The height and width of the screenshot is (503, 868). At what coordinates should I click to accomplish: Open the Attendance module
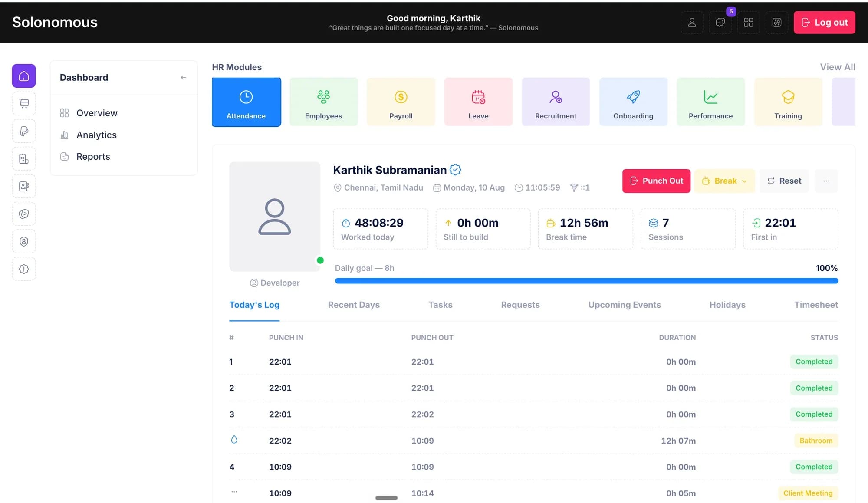(x=246, y=102)
